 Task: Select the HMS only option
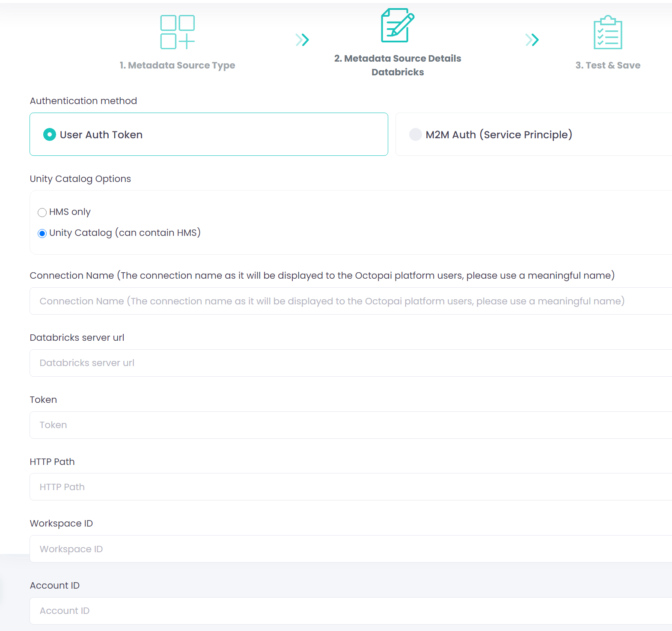[42, 212]
